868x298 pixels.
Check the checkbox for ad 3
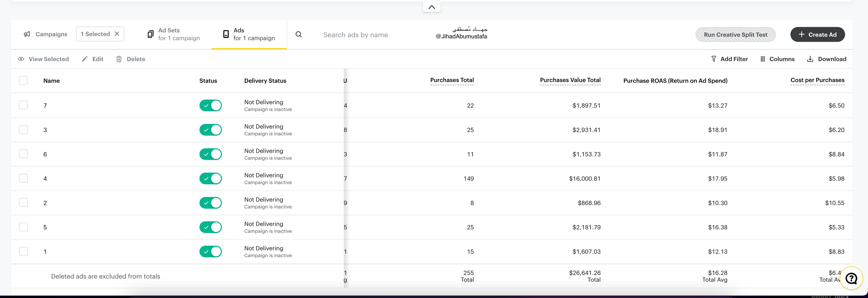tap(23, 130)
